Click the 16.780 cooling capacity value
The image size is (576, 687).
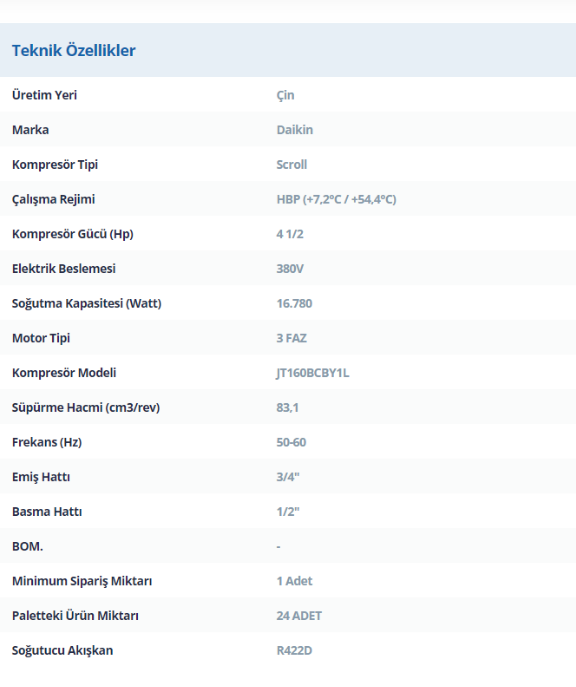click(x=294, y=303)
